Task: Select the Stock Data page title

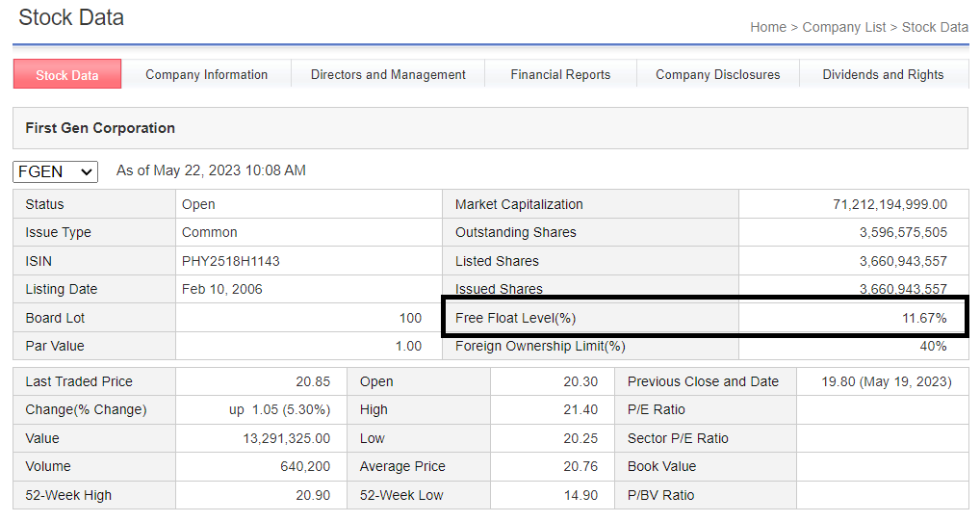Action: (71, 17)
